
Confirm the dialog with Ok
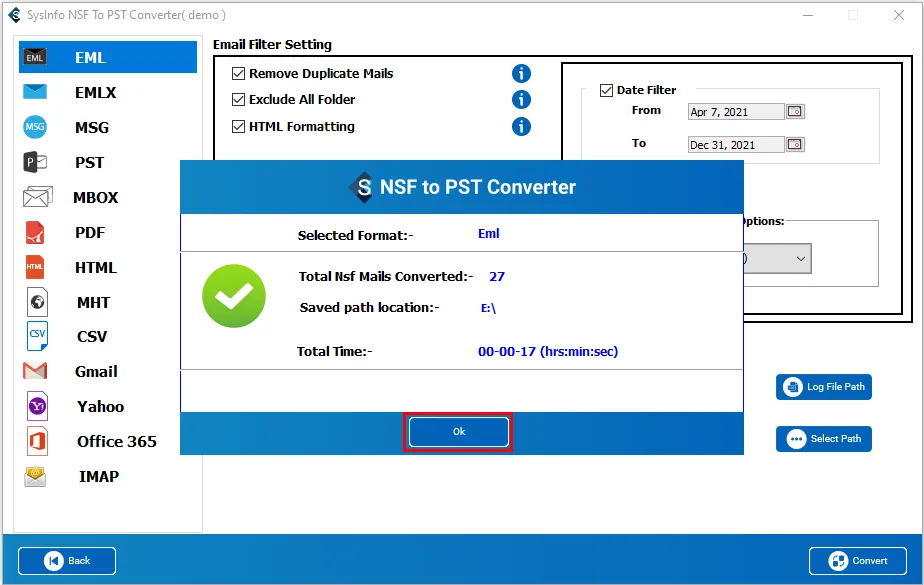click(x=458, y=432)
